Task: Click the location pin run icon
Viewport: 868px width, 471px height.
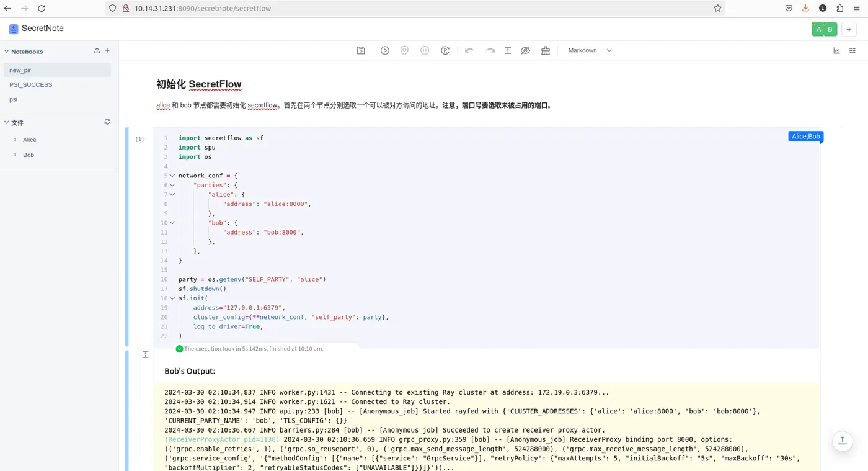Action: (x=404, y=50)
